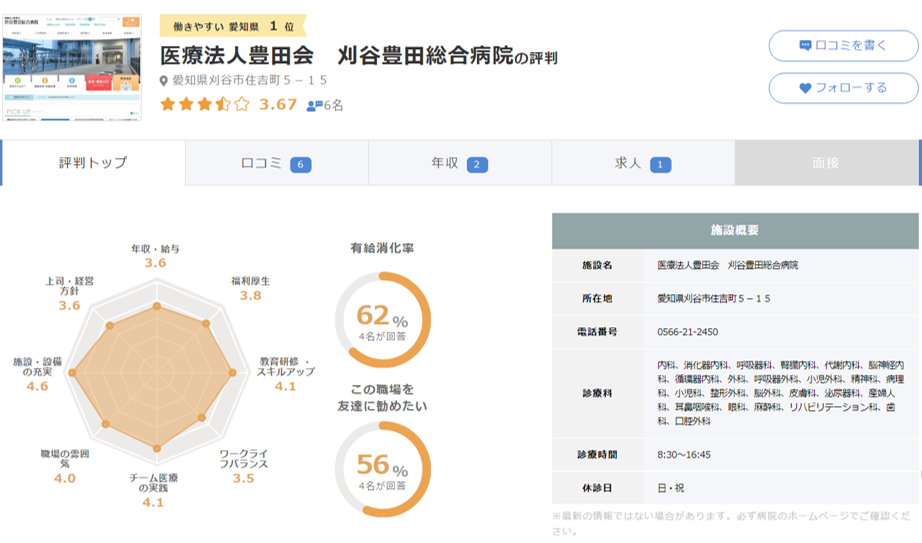
Task: Click the speech bubble icon in 口コミを書く
Action: (805, 46)
